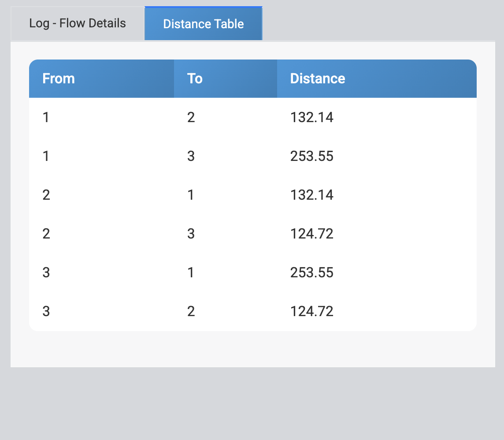Screen dimensions: 504x440
Task: Select the Distance Table tab
Action: click(204, 23)
